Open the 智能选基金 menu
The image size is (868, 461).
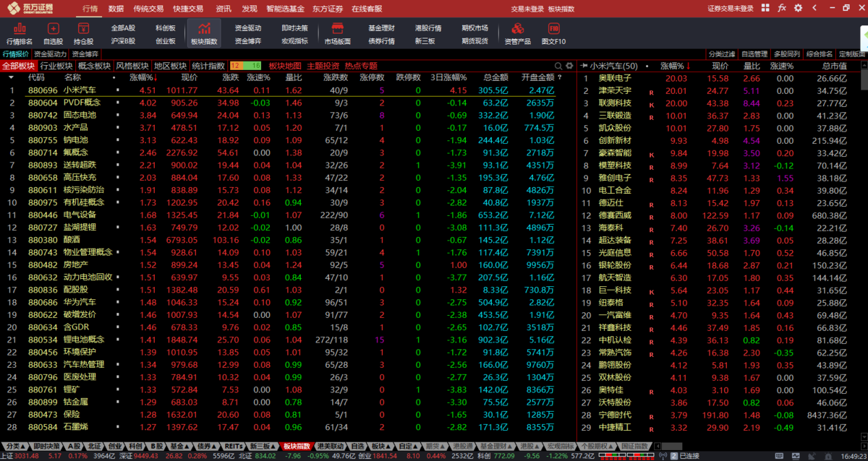[x=284, y=9]
